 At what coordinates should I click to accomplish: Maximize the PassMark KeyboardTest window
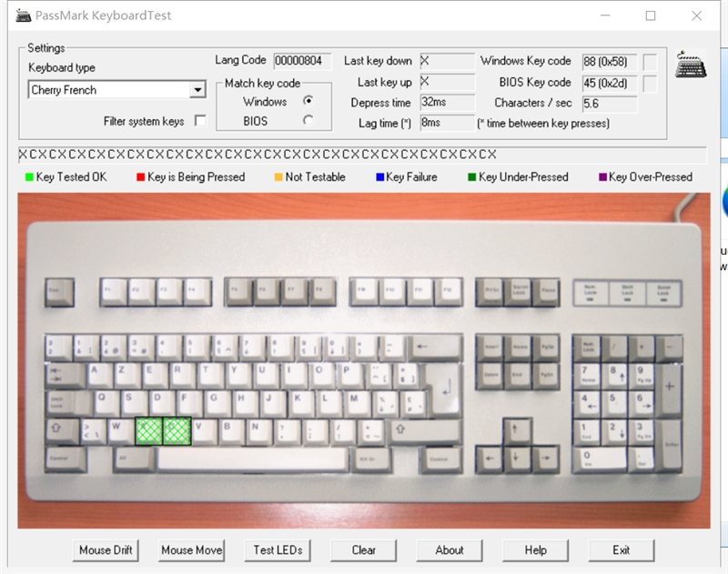coord(651,15)
